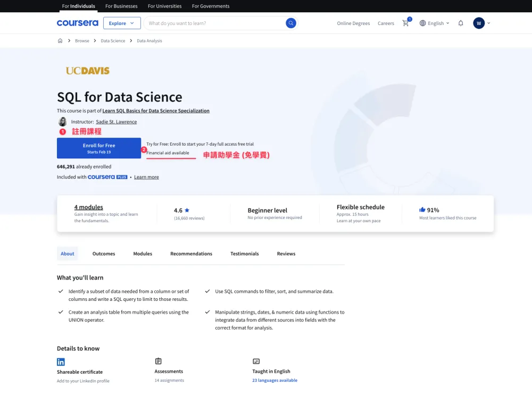Open the shopping cart

click(x=405, y=23)
